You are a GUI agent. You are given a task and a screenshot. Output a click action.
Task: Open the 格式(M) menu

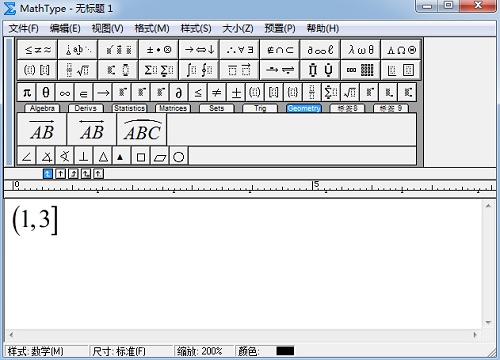[152, 29]
